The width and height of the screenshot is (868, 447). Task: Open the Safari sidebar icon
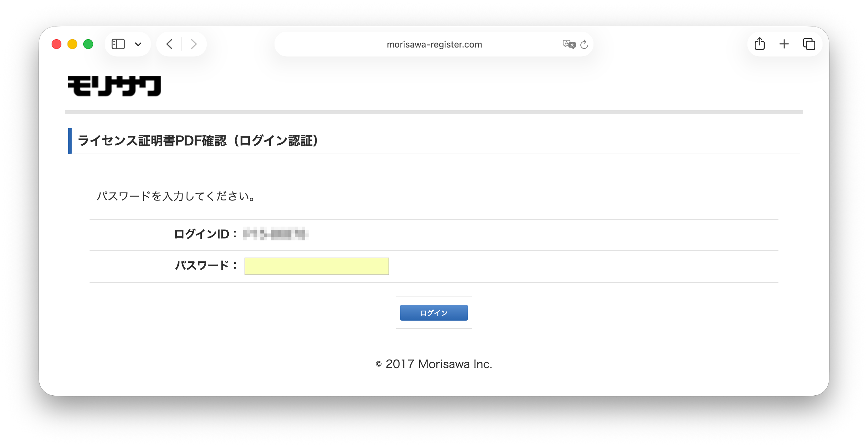click(x=118, y=44)
